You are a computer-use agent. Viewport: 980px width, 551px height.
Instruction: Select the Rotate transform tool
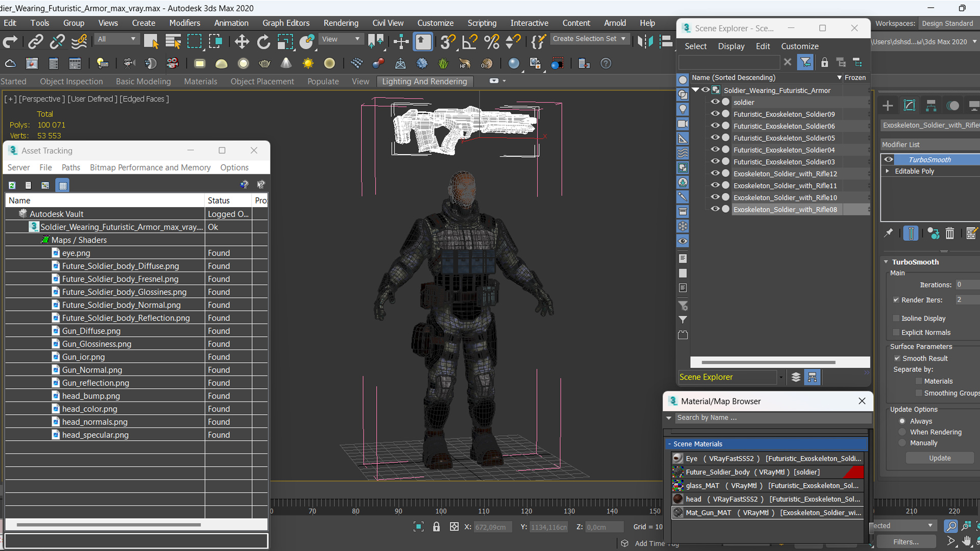coord(263,41)
